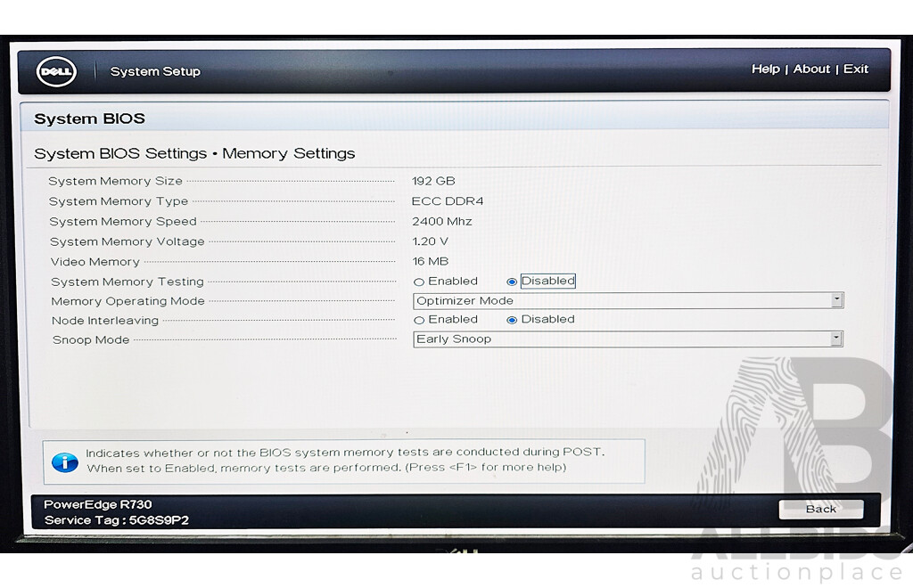Click System Memory Size label
This screenshot has height=588, width=913.
[115, 181]
